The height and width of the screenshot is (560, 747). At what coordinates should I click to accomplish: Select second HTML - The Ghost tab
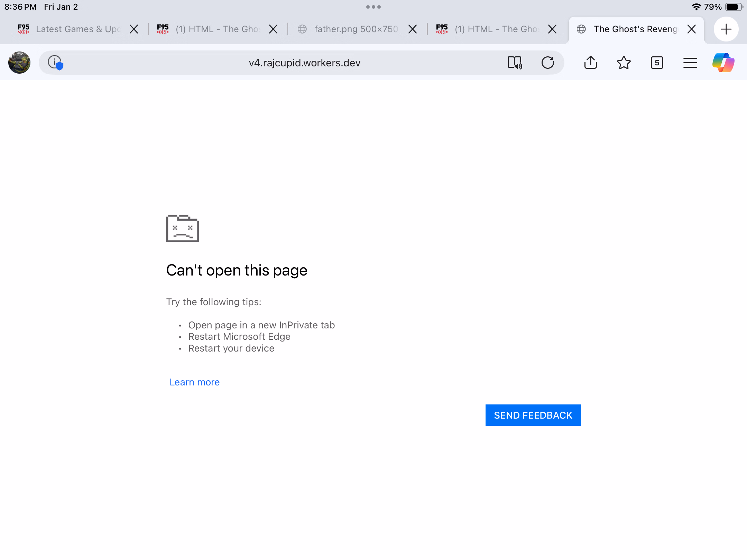[x=496, y=29]
